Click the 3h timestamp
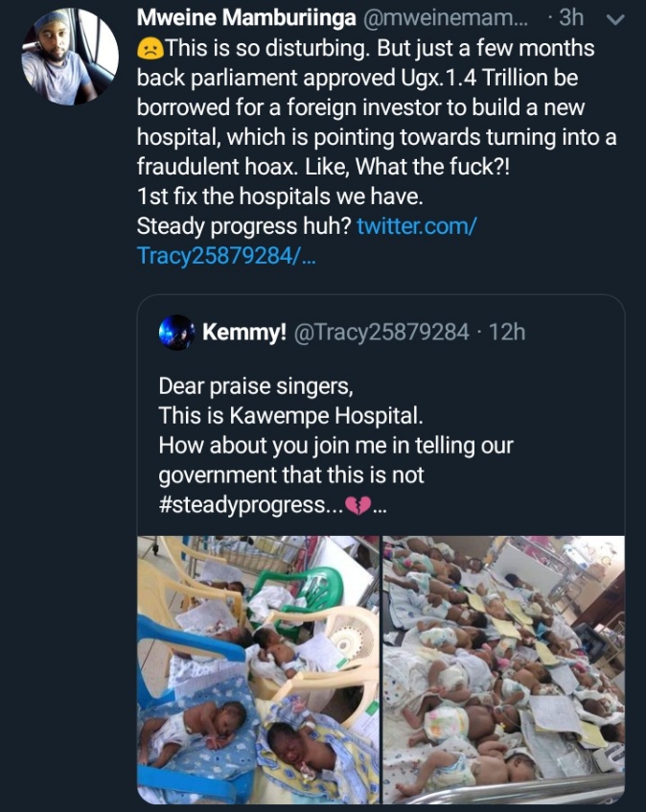 pyautogui.click(x=571, y=18)
